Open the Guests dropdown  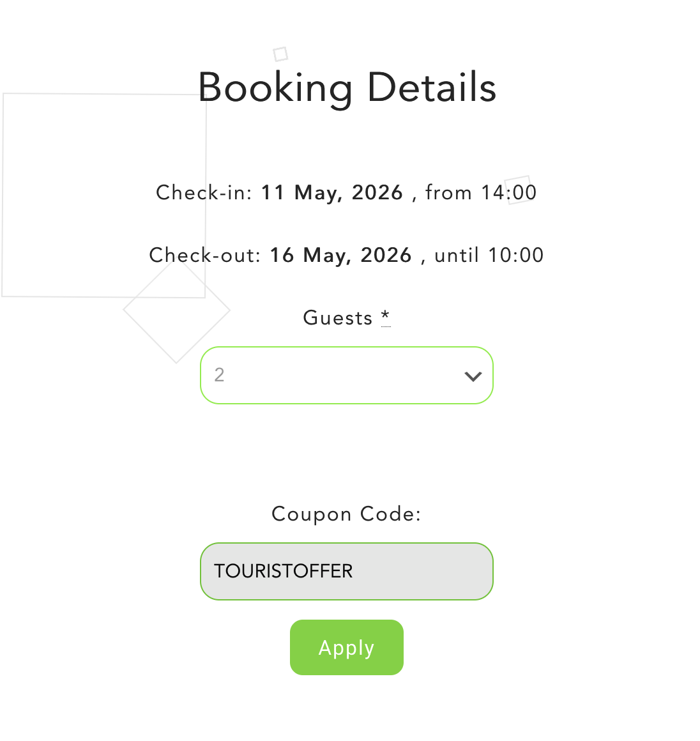pyautogui.click(x=346, y=376)
